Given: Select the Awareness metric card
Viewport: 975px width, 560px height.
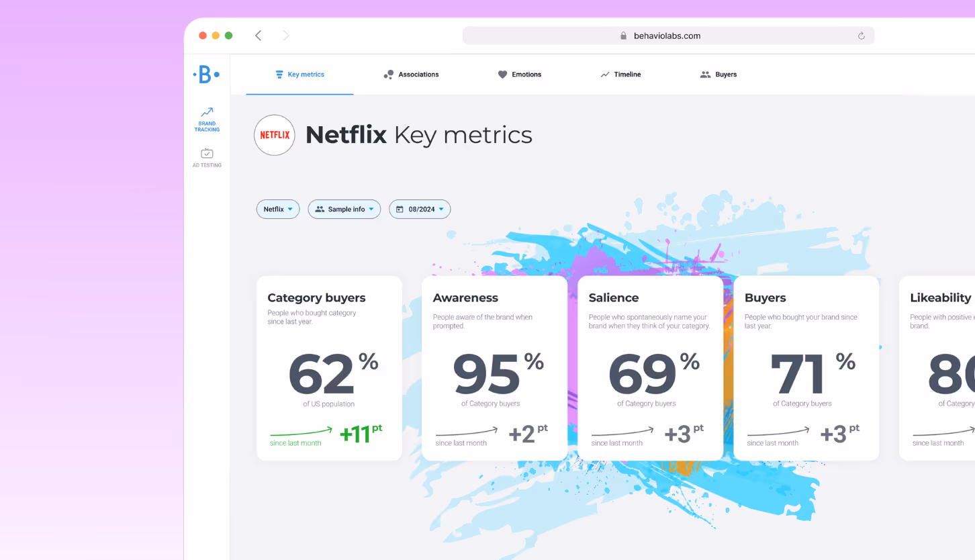Looking at the screenshot, I should 494,368.
